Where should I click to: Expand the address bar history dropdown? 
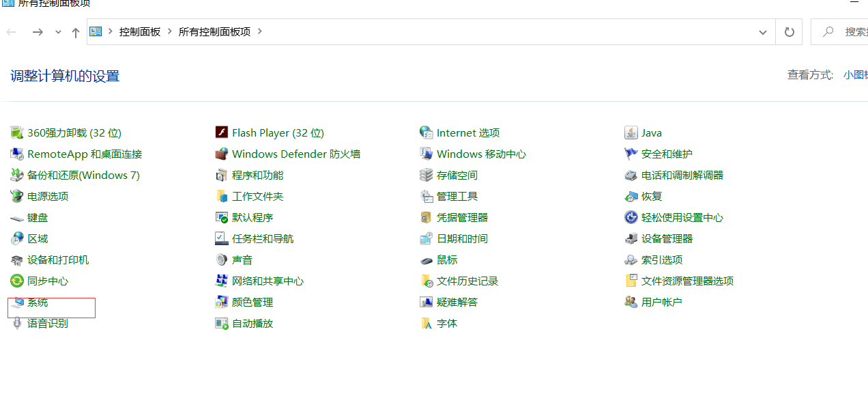pos(763,32)
